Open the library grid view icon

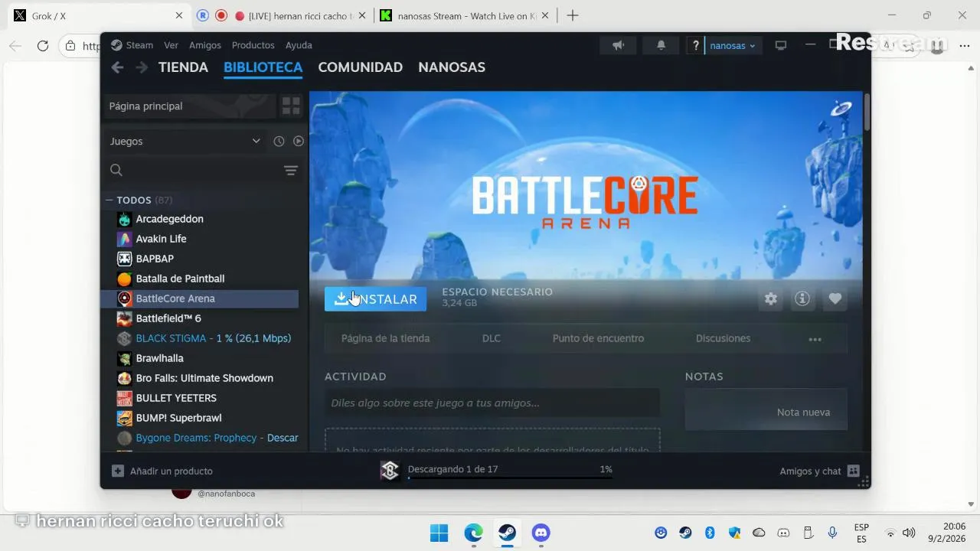pyautogui.click(x=291, y=106)
